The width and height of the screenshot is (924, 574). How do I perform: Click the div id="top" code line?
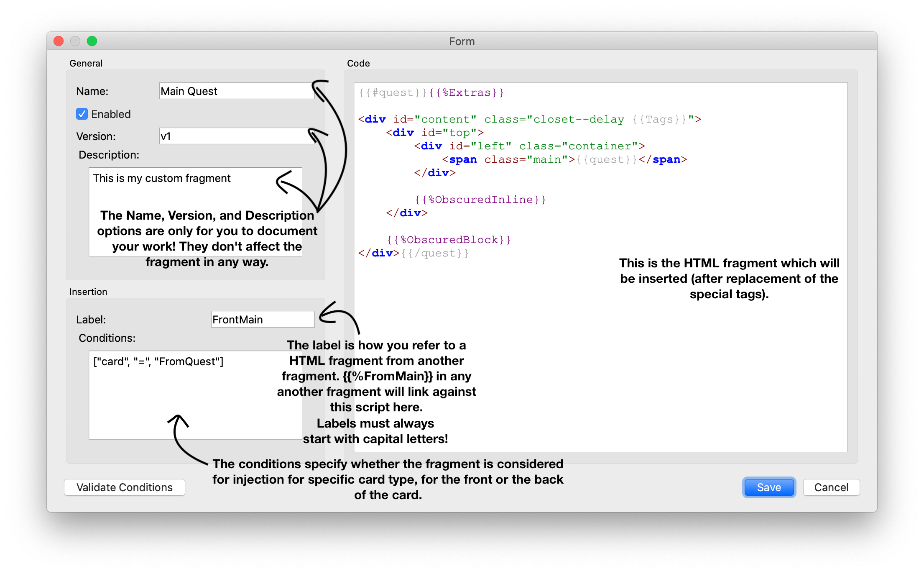coord(435,133)
